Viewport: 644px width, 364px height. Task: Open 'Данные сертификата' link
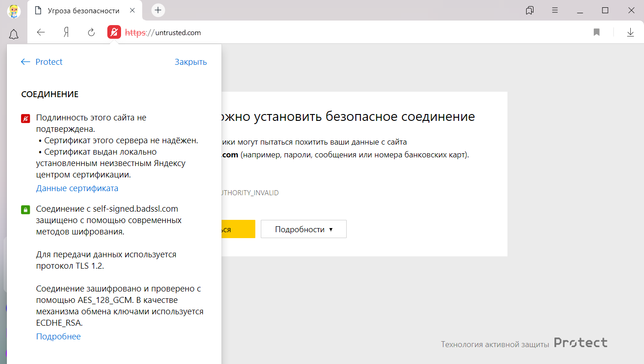[77, 188]
